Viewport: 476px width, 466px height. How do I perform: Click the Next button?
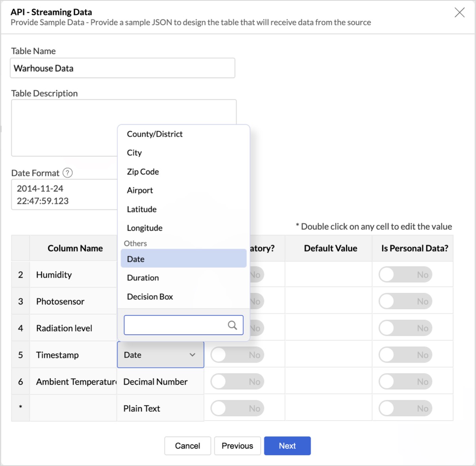[x=287, y=446]
